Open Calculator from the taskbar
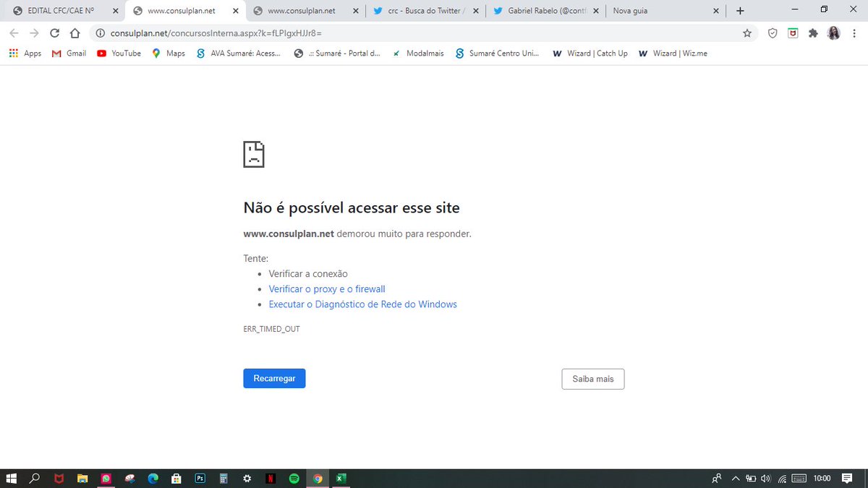Viewport: 868px width, 488px height. 224,478
